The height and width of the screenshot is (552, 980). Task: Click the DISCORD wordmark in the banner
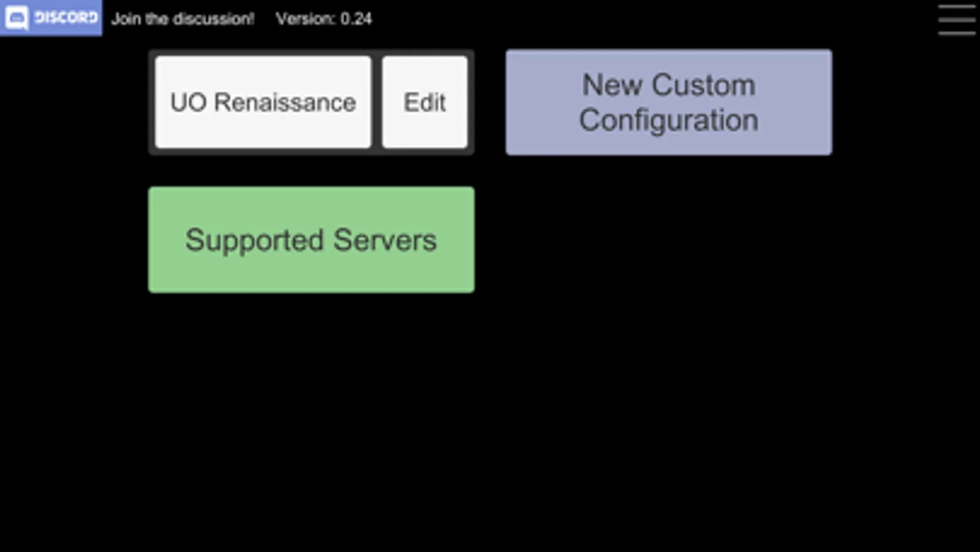(x=66, y=18)
